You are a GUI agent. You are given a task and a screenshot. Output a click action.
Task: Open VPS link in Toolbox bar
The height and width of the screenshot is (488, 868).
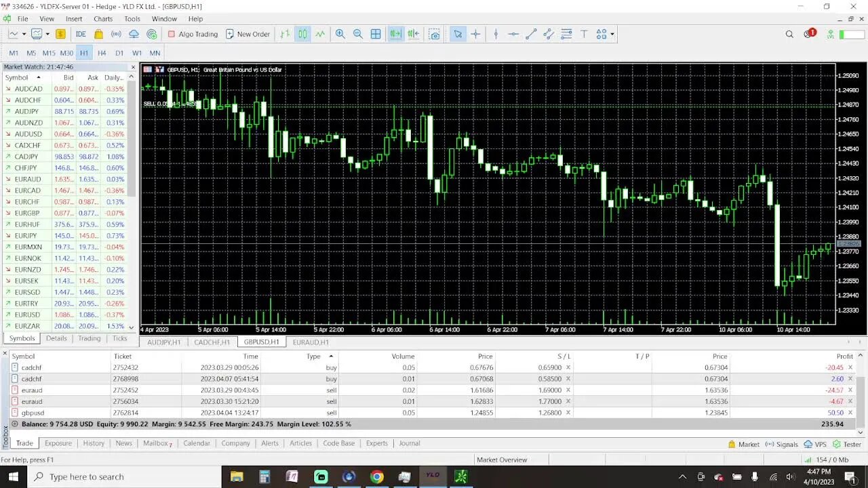pyautogui.click(x=815, y=445)
